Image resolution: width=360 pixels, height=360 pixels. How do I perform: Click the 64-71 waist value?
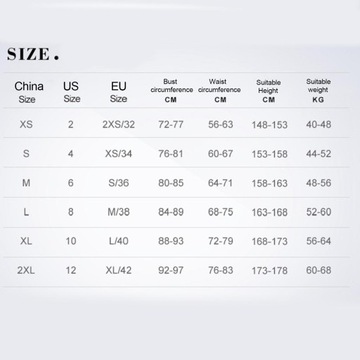220,183
